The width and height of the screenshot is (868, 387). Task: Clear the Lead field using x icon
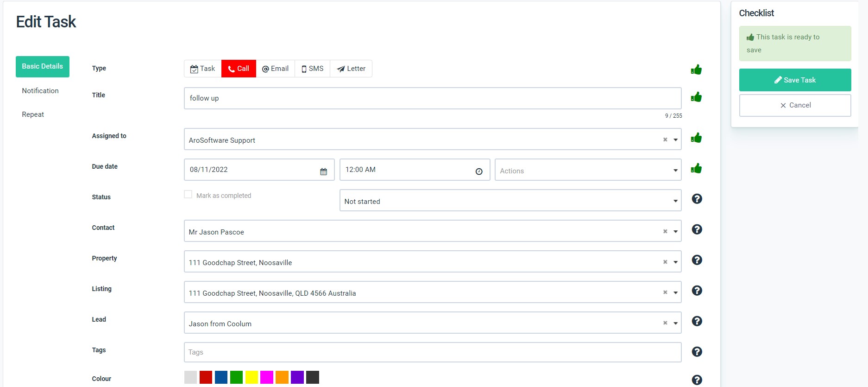coord(665,323)
